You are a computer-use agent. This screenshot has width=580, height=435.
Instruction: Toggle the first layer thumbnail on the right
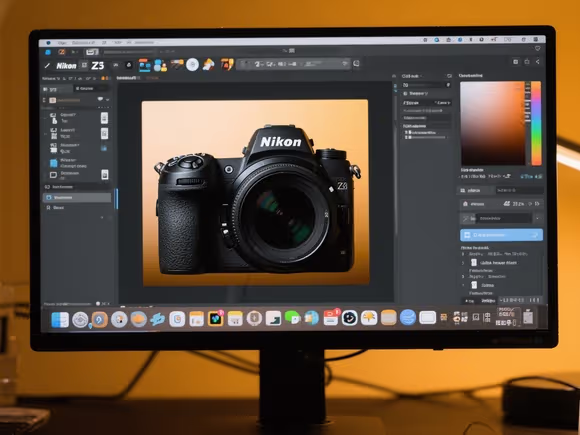(x=104, y=118)
